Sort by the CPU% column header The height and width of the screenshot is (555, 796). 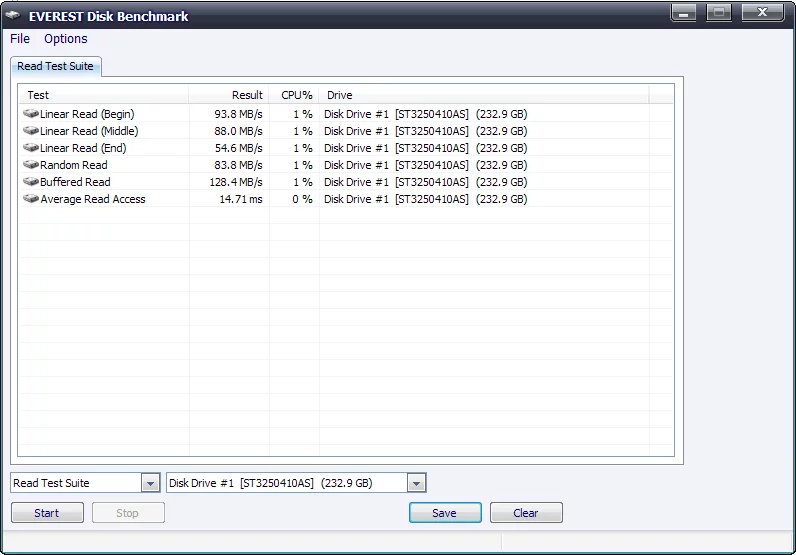(x=294, y=95)
